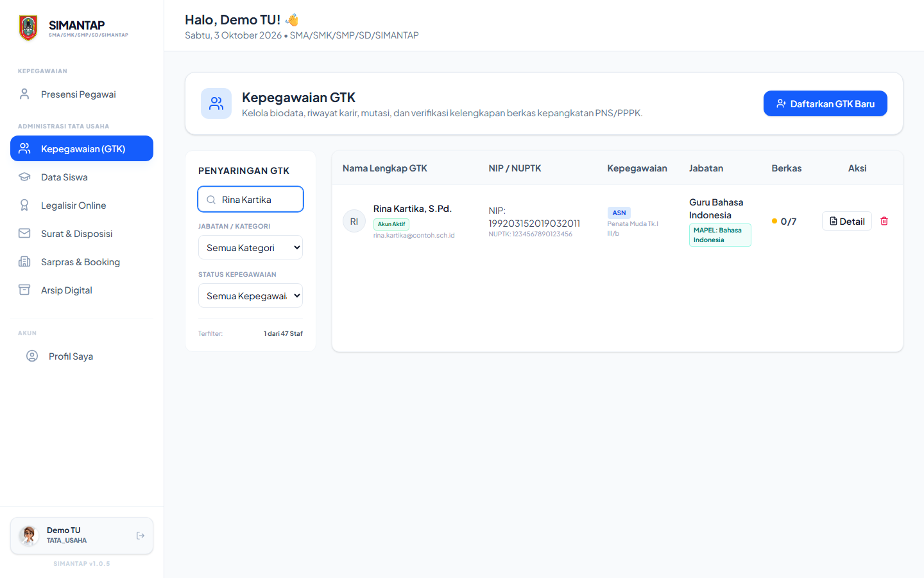Click the logout icon beside Demo TU
The width and height of the screenshot is (924, 578).
(x=141, y=536)
